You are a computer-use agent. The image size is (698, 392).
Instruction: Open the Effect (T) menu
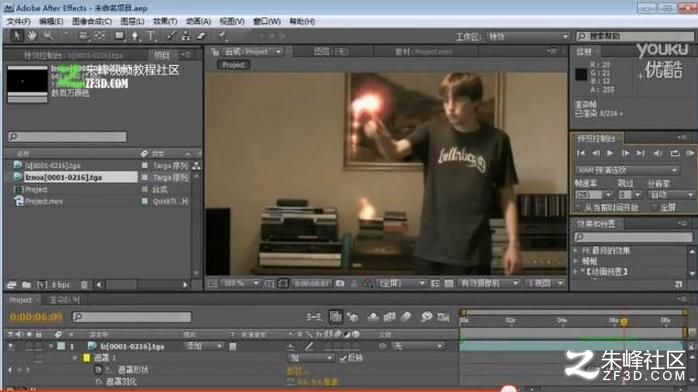[x=165, y=21]
